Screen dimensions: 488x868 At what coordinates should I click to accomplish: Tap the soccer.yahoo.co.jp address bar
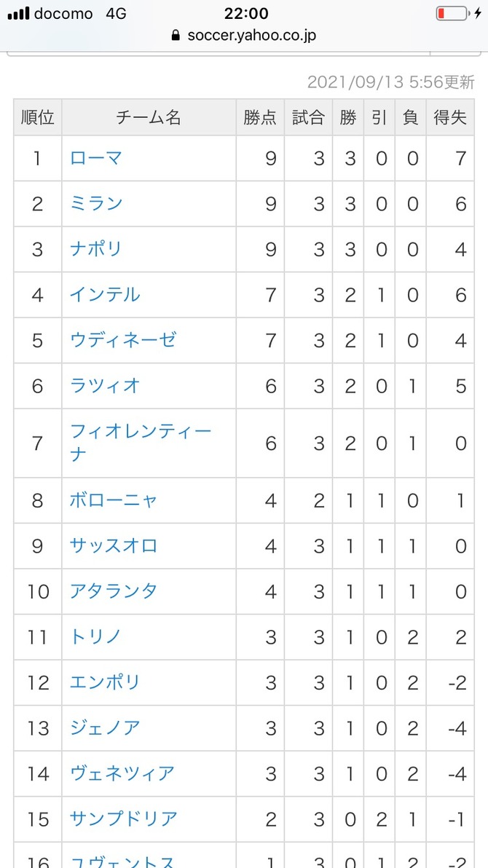click(244, 36)
